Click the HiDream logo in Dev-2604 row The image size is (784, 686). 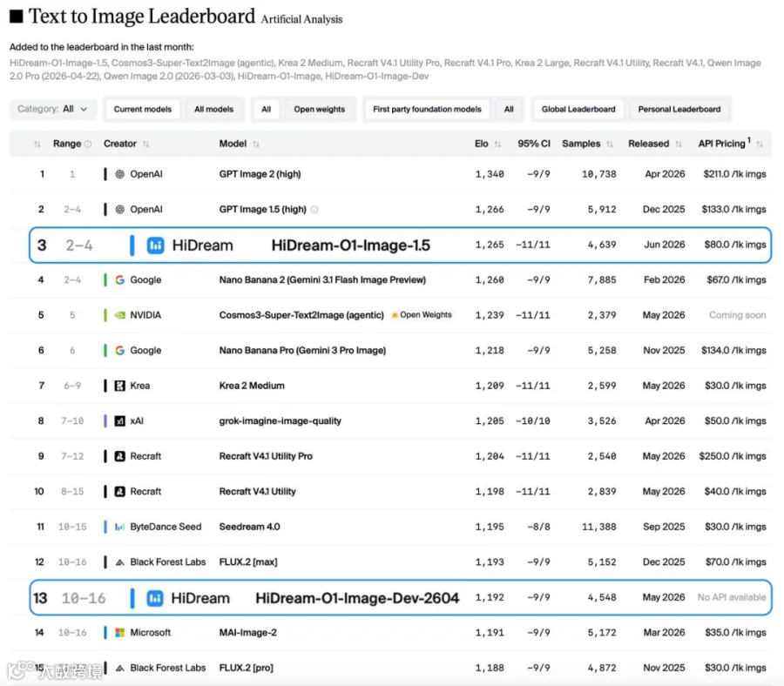point(155,598)
